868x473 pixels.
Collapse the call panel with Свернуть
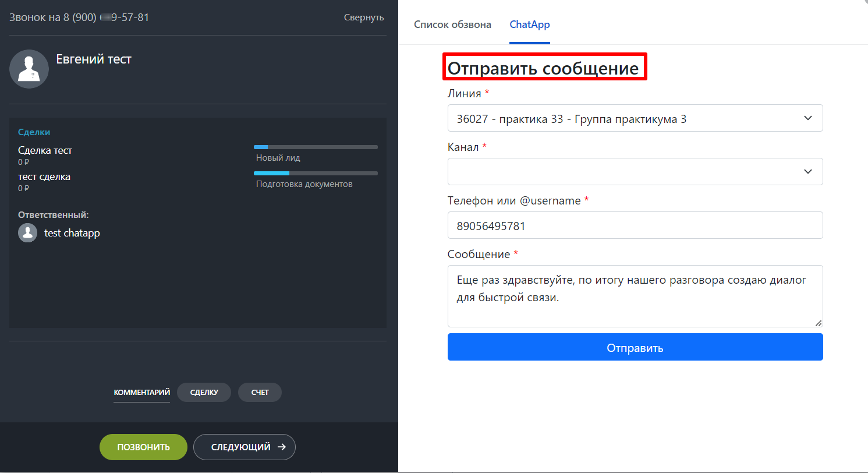pyautogui.click(x=364, y=17)
